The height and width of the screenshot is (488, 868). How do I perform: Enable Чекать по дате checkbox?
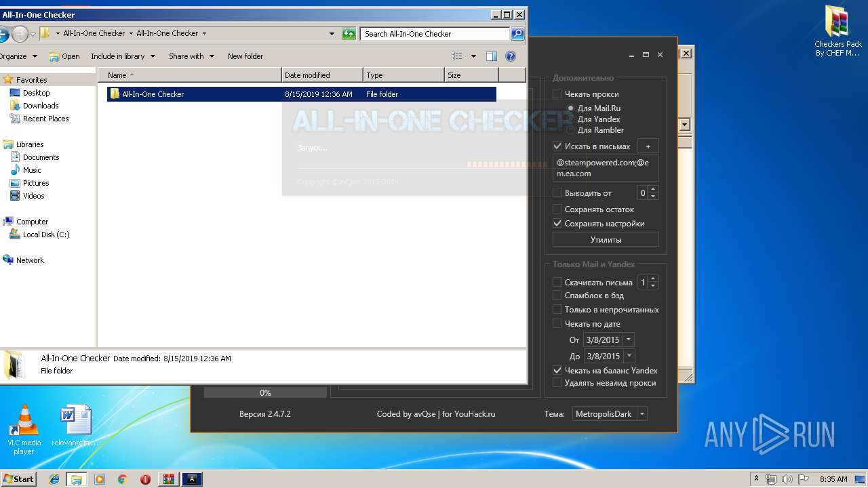(557, 323)
